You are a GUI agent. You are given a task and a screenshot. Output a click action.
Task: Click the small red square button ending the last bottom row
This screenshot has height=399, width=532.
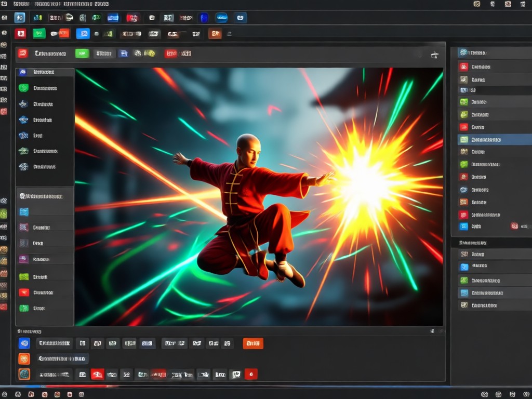click(x=251, y=374)
